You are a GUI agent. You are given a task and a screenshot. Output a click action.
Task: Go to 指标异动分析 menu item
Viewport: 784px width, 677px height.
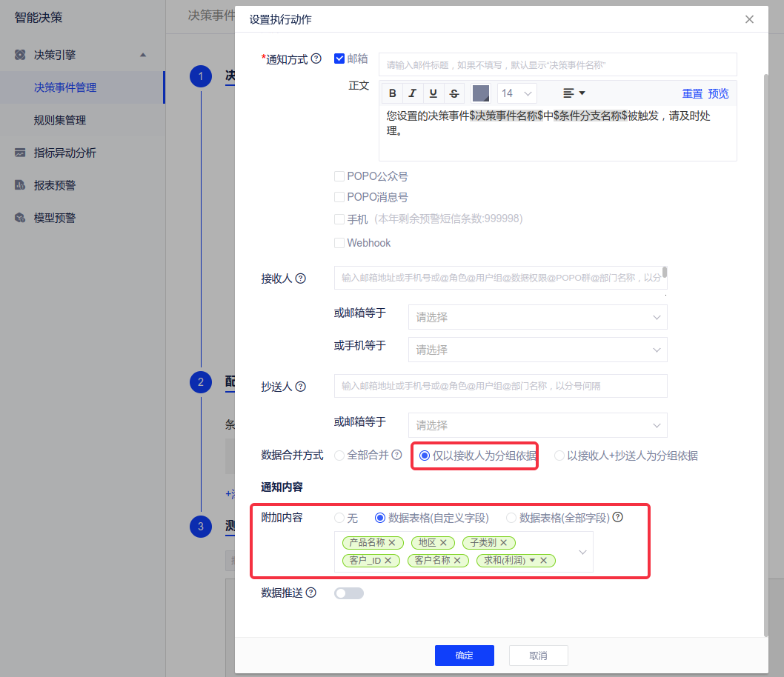65,153
